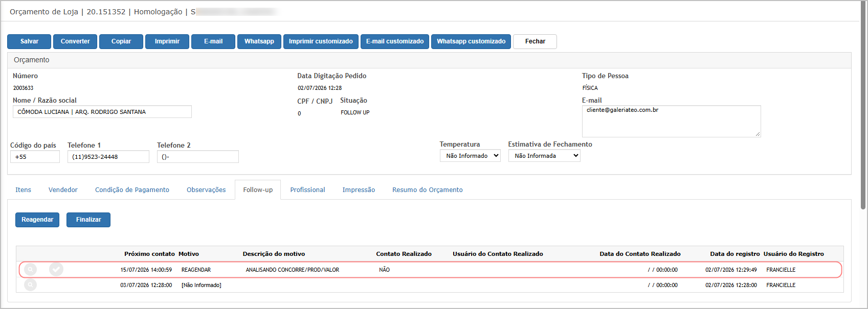The height and width of the screenshot is (309, 868).
Task: Open the Vendedor tab
Action: [63, 190]
